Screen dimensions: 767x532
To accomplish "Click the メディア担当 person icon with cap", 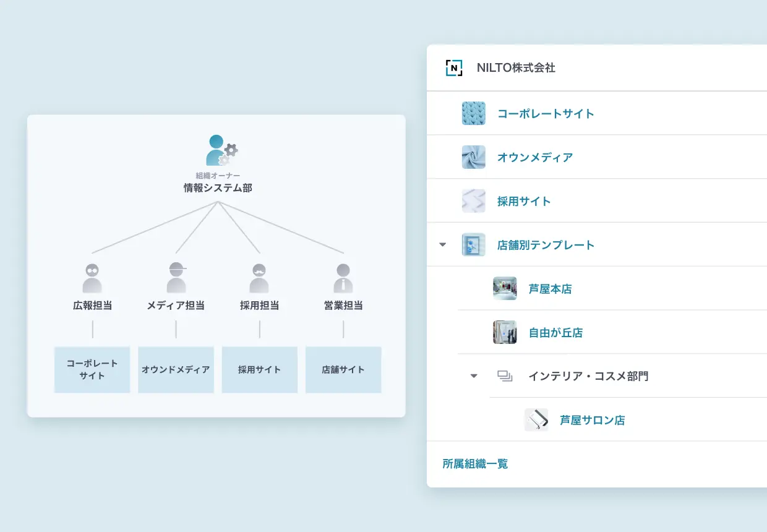I will click(x=176, y=278).
